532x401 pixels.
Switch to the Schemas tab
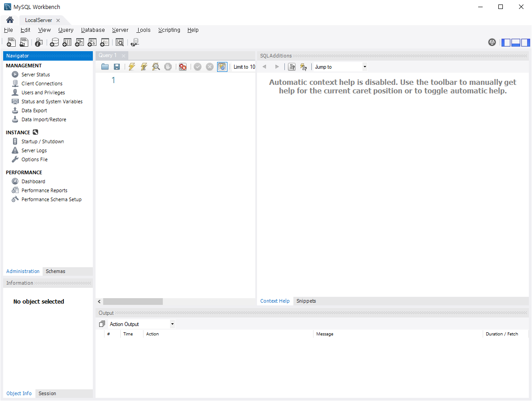click(x=55, y=271)
